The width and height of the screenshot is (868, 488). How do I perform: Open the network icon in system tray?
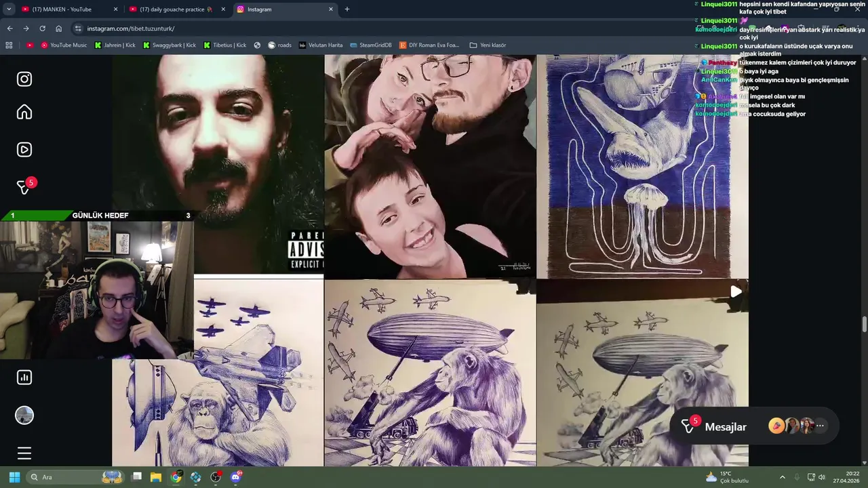click(811, 477)
